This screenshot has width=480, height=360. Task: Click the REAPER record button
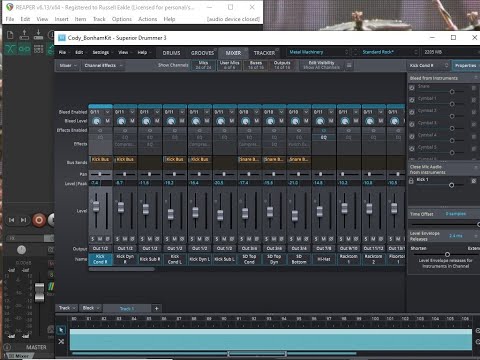pyautogui.click(x=39, y=220)
